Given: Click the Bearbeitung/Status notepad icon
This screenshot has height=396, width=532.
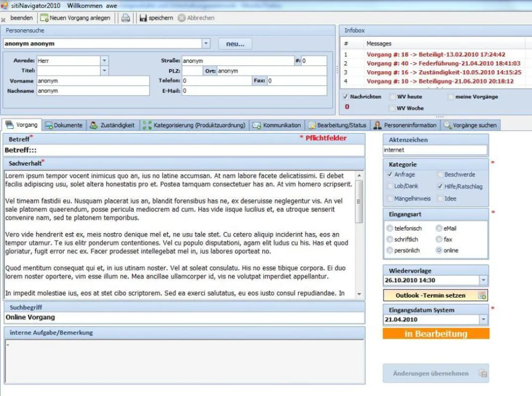Looking at the screenshot, I should (312, 125).
